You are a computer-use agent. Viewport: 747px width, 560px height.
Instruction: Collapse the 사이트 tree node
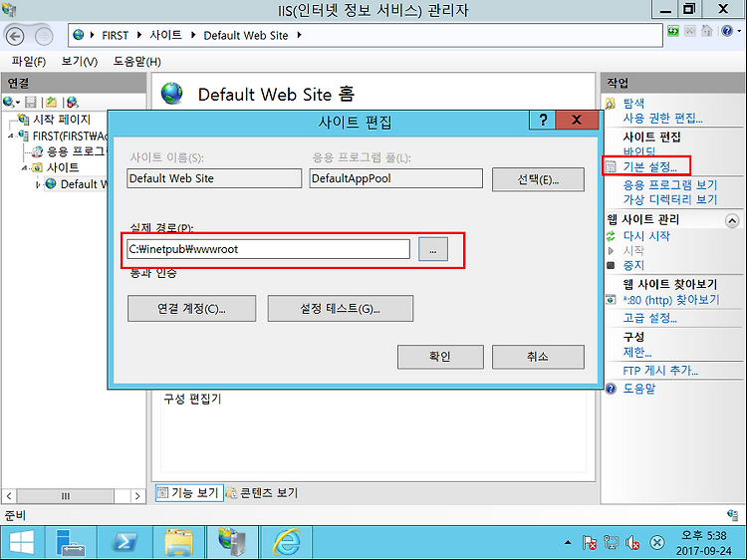tap(24, 167)
